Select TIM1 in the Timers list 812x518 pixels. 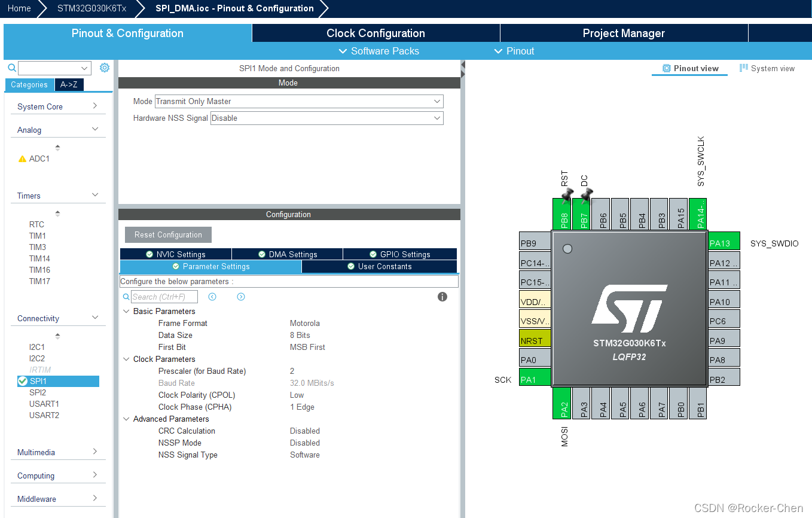pos(38,236)
